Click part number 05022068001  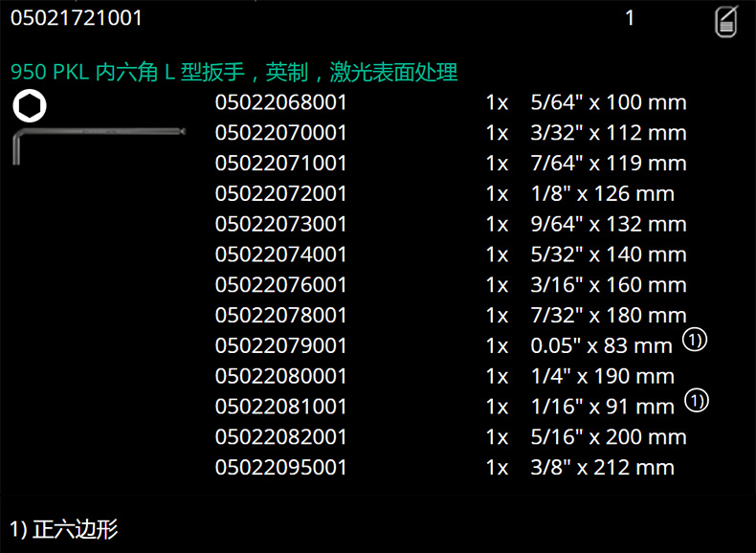[280, 102]
